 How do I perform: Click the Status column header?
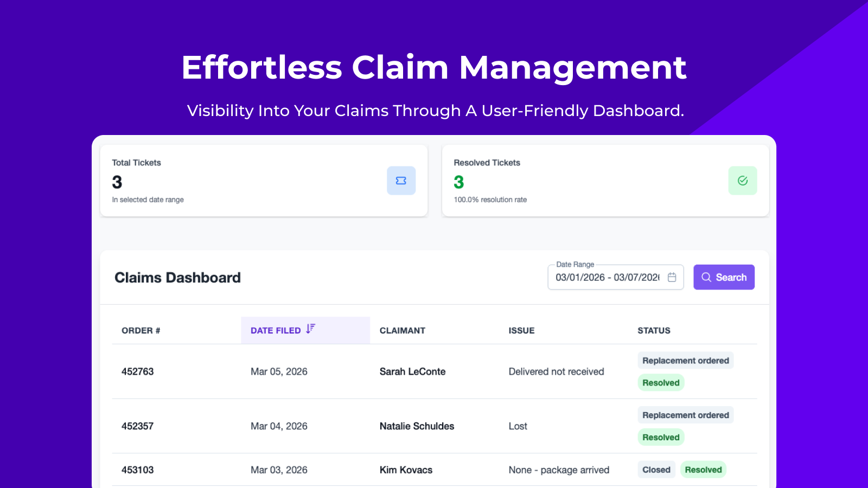point(654,330)
